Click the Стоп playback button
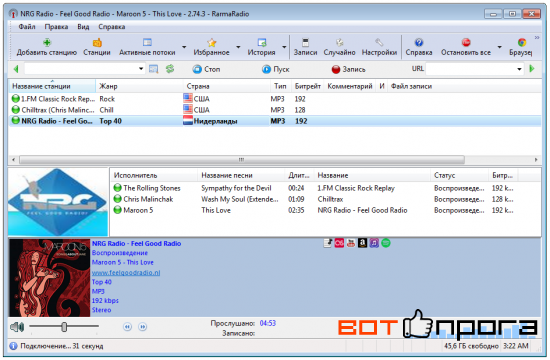550x360 pixels. [x=207, y=69]
